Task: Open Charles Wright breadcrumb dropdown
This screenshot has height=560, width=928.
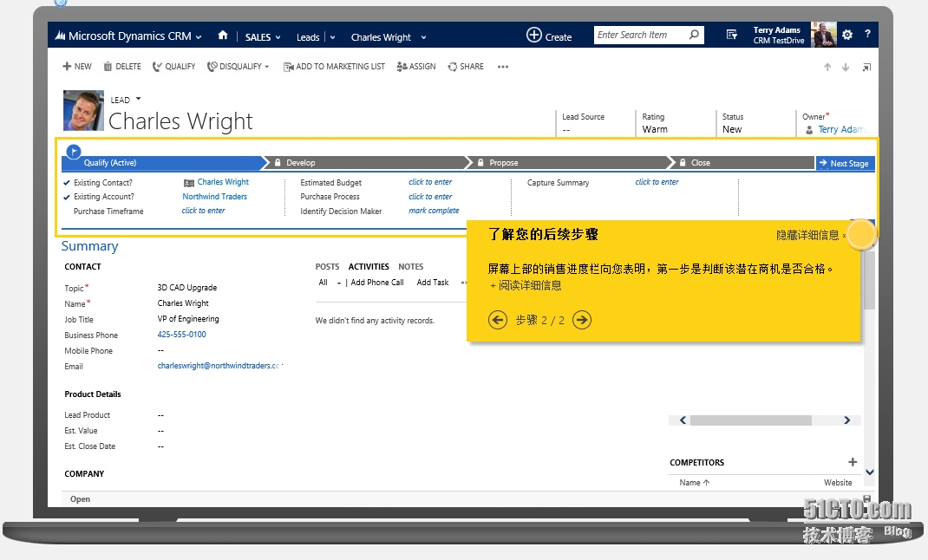Action: click(423, 37)
